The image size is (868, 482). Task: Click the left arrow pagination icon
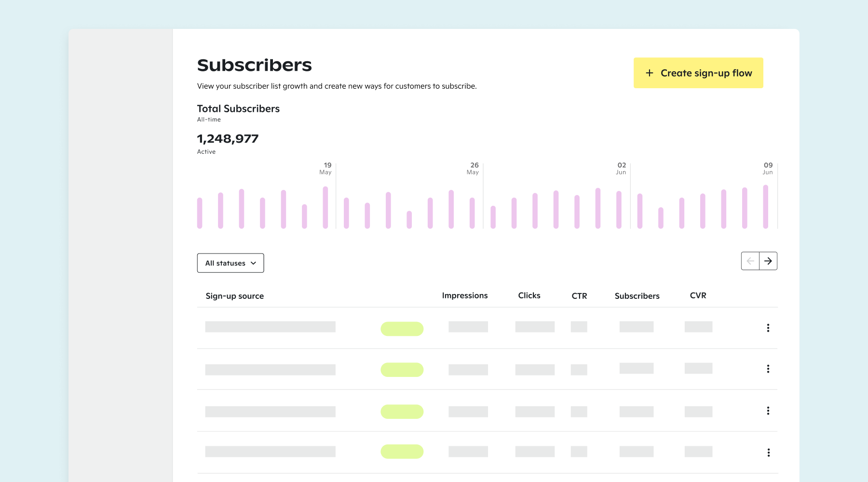tap(750, 261)
